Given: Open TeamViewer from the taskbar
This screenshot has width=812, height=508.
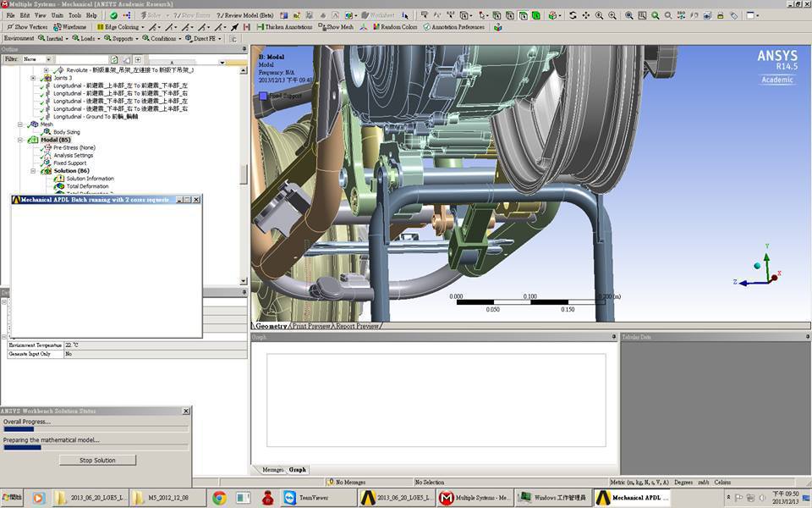Looking at the screenshot, I should (x=311, y=498).
